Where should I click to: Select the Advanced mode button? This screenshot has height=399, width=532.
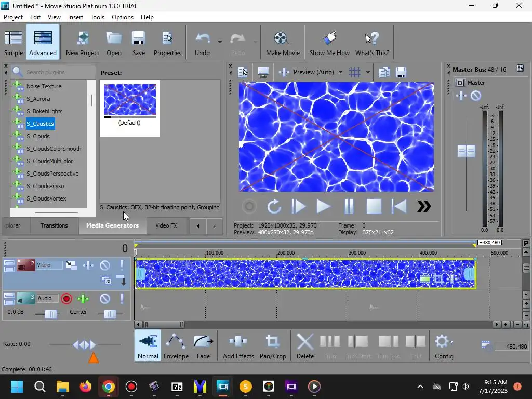[x=43, y=43]
